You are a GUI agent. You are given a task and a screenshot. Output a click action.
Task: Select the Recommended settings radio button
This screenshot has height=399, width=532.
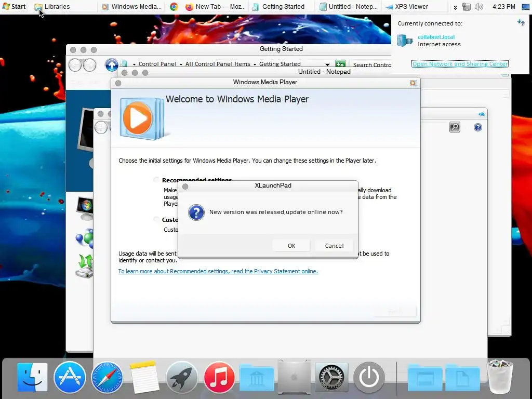156,180
